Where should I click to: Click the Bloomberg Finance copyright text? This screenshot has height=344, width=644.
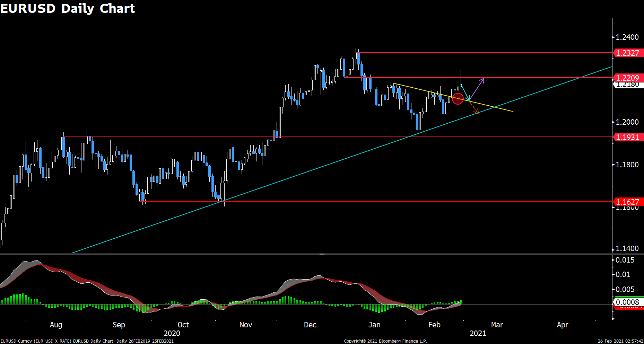[x=385, y=341]
